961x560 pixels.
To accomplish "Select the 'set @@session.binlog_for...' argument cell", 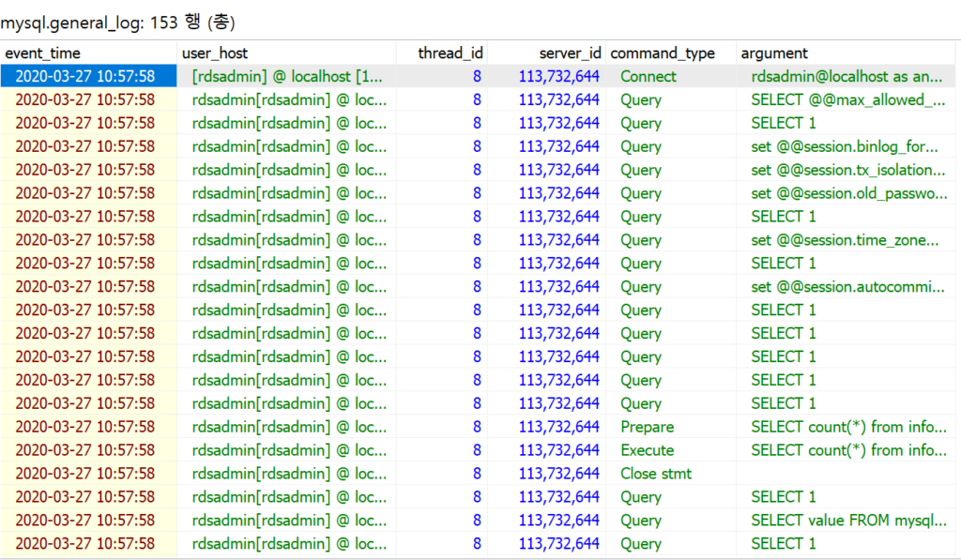I will point(845,147).
